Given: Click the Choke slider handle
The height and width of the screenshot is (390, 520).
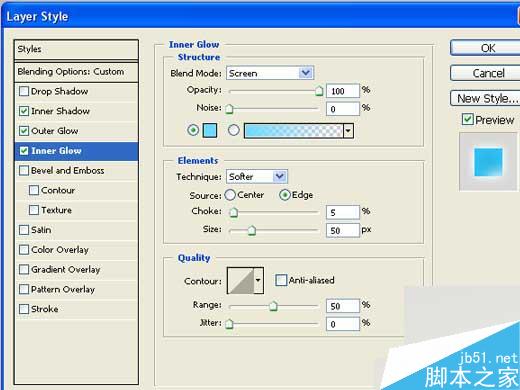Looking at the screenshot, I should (234, 212).
